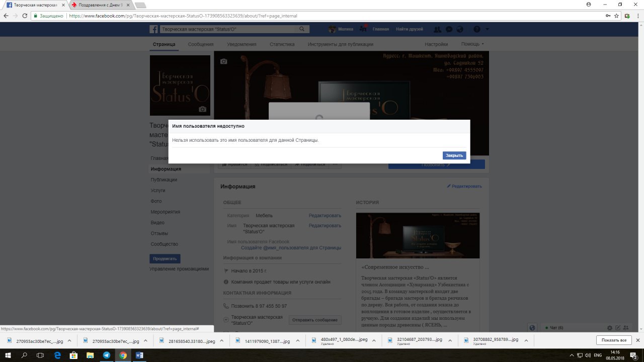This screenshot has width=644, height=362.
Task: Click the taskbar search icon
Action: click(x=24, y=355)
